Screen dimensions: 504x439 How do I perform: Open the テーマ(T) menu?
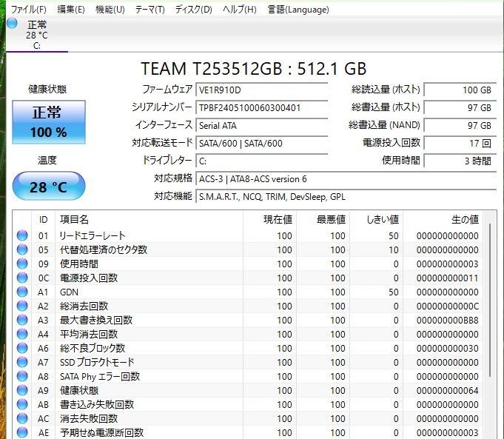(149, 10)
